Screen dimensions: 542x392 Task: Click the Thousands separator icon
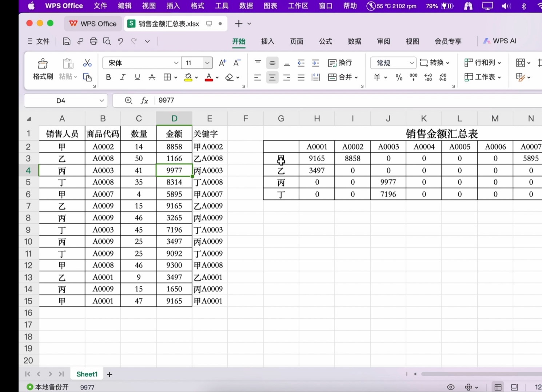pyautogui.click(x=414, y=77)
